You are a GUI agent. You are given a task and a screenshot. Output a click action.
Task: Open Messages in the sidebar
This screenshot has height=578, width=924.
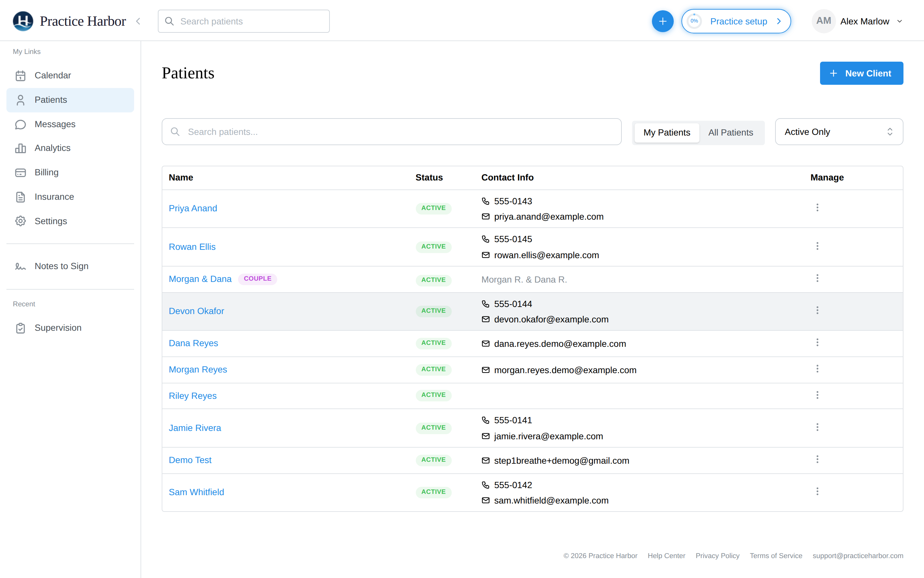[x=70, y=124]
